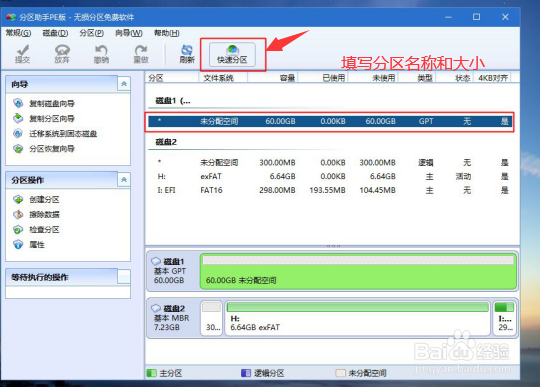Click the 磁盘1 group header in list
This screenshot has width=540, height=387.
[173, 101]
